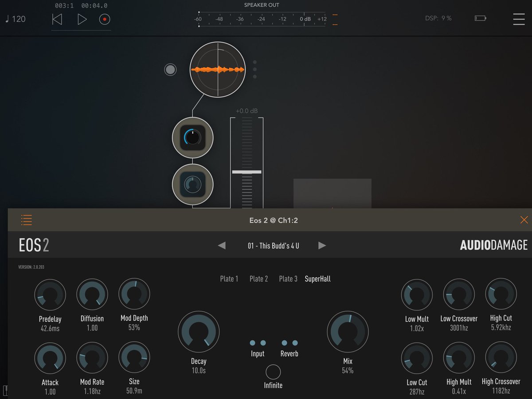Open the hamburger menu in the top right corner

[519, 19]
